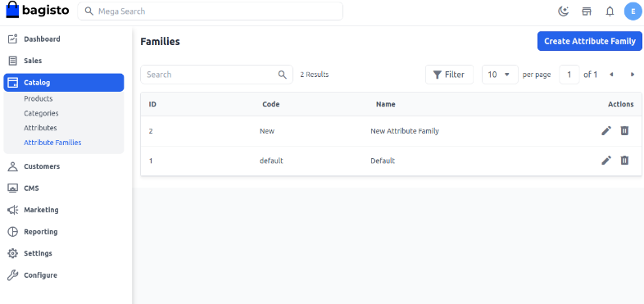Open the user profile avatar E

click(633, 11)
